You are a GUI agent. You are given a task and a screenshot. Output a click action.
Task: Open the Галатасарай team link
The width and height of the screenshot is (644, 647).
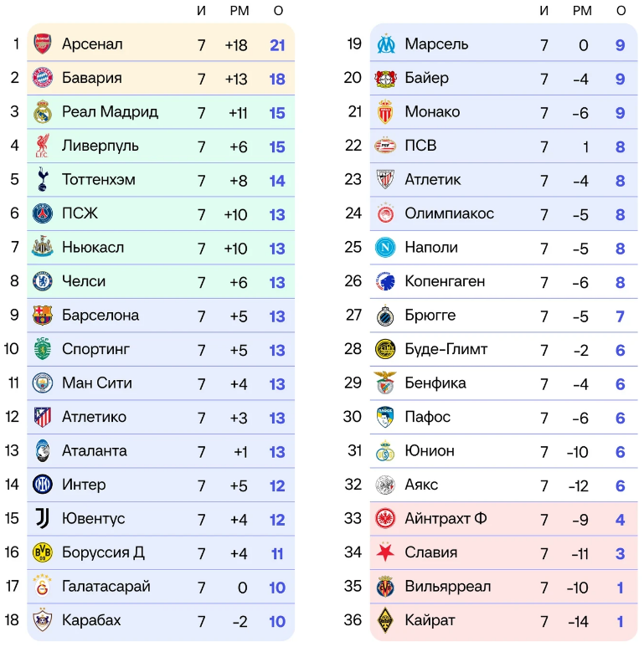point(106,587)
